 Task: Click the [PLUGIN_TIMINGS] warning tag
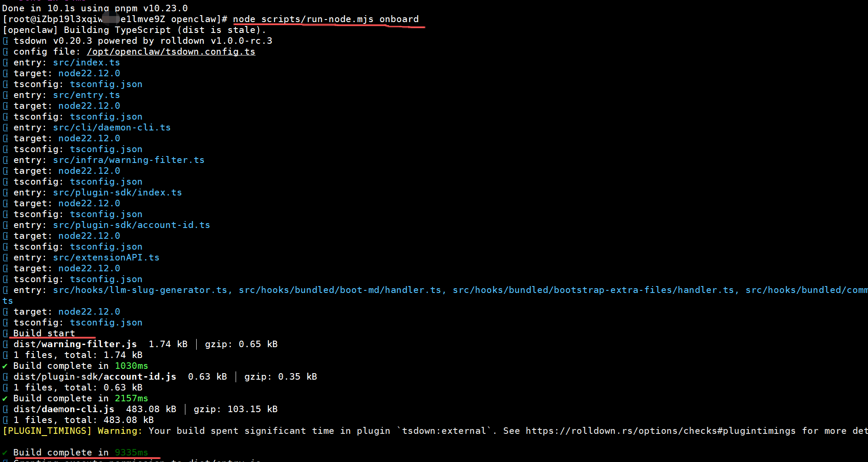click(x=47, y=431)
